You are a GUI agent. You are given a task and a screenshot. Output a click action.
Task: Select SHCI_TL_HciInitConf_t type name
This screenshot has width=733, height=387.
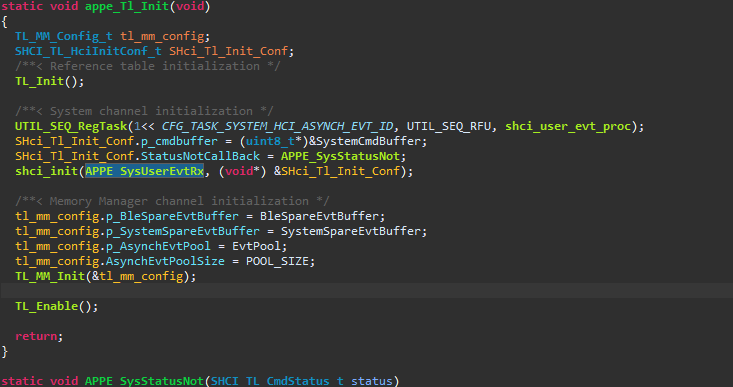[88, 51]
